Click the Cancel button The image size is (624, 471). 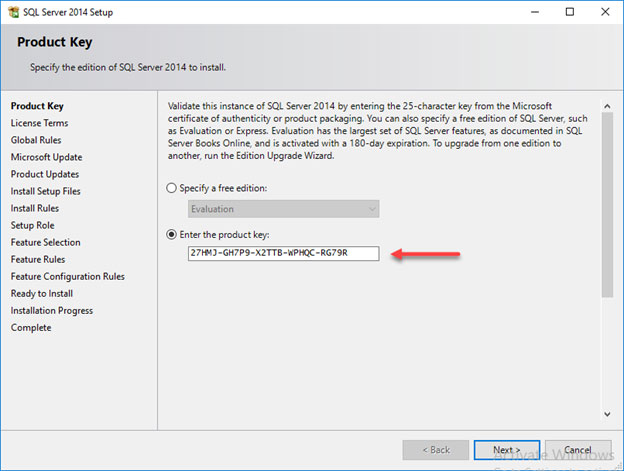[578, 450]
